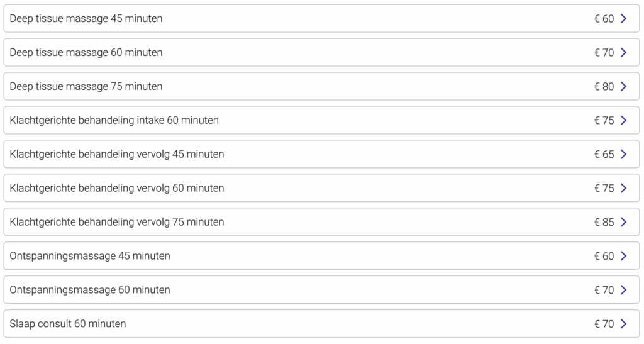Choose Klachtgerichte behandeling vervolg 75 minuten
Viewport: 644px width, 344px height.
[117, 223]
